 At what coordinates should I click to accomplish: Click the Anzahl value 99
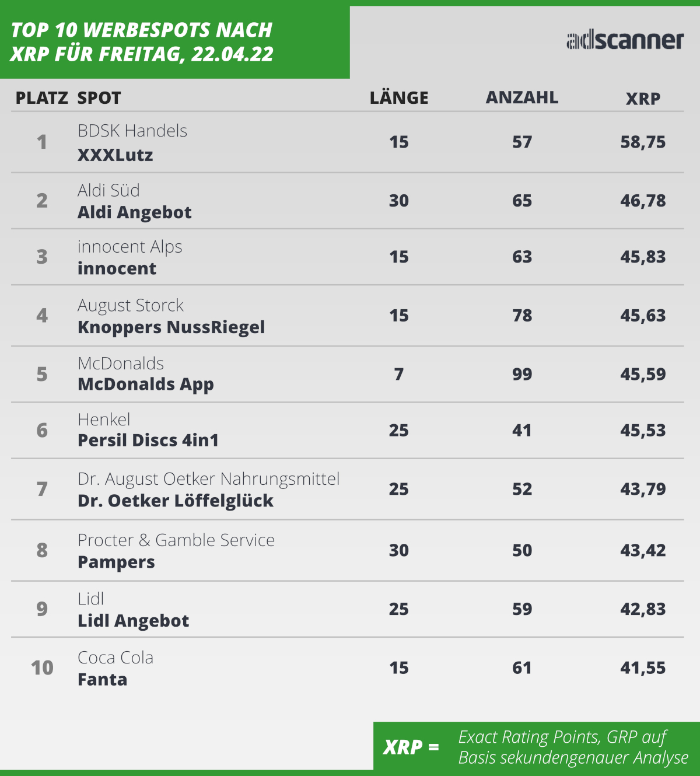tap(522, 374)
